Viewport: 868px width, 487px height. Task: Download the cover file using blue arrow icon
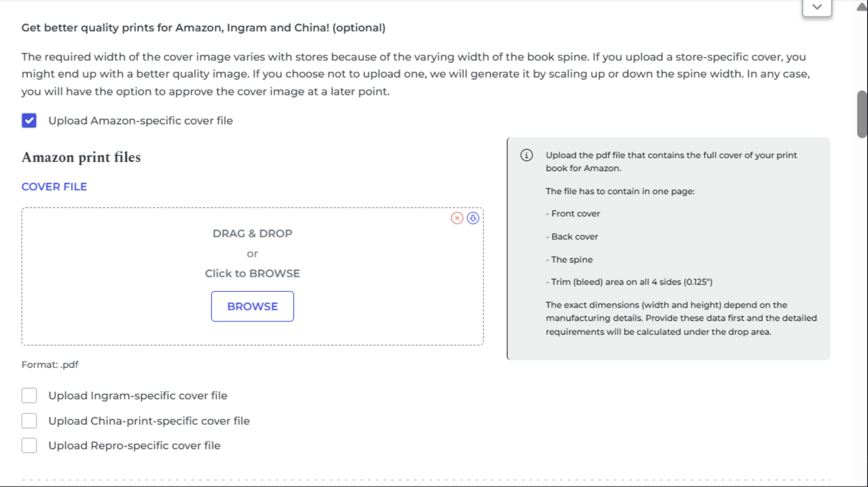tap(473, 218)
